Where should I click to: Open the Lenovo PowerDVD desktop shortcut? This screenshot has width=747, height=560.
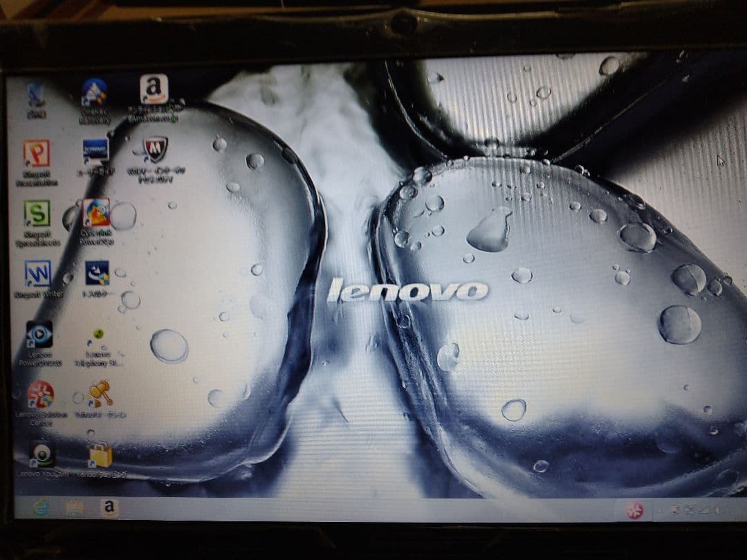[40, 343]
